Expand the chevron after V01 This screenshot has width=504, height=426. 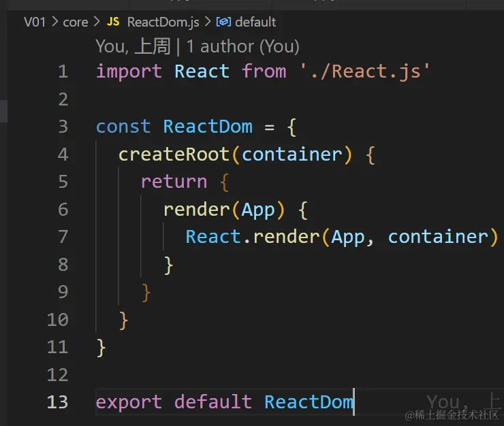54,22
